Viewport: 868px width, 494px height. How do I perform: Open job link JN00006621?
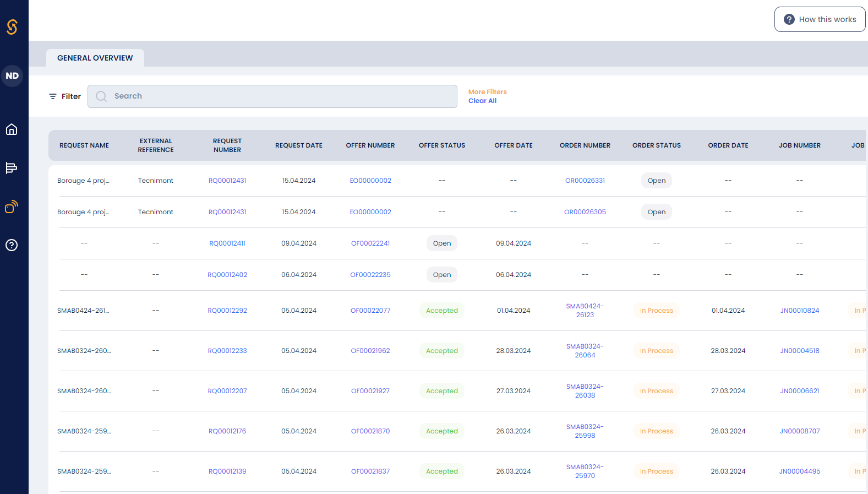coord(800,391)
